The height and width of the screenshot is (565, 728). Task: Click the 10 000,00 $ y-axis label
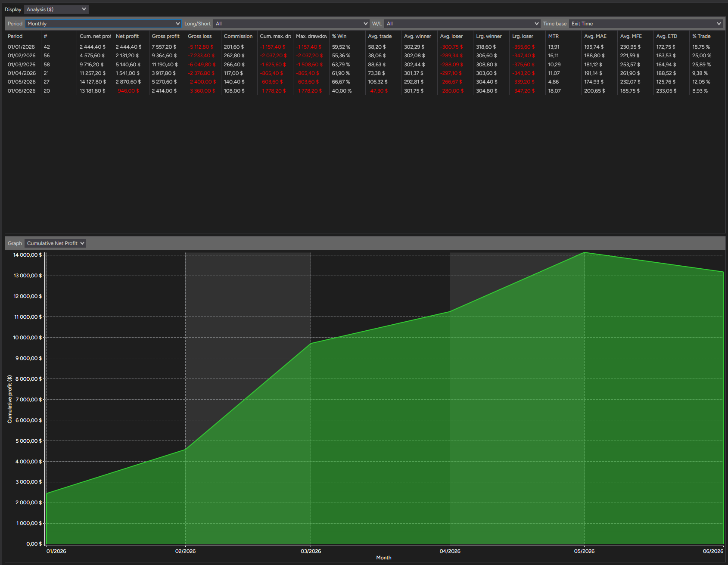(28, 337)
